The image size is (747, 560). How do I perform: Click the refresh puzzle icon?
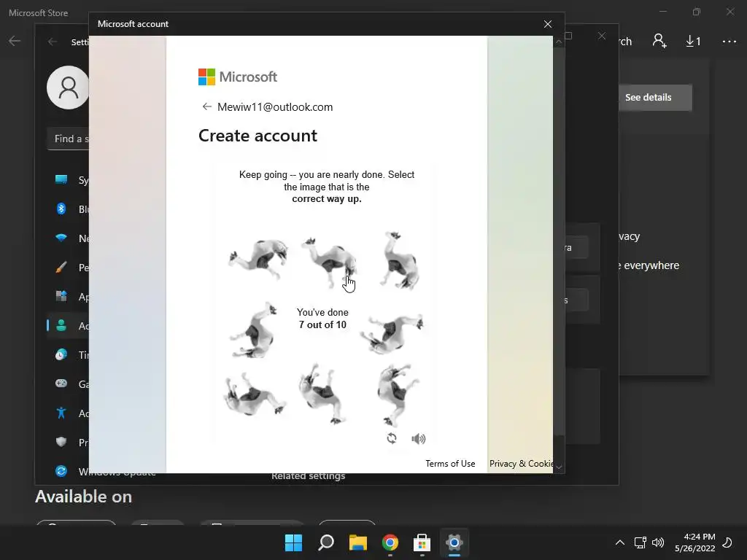point(392,438)
